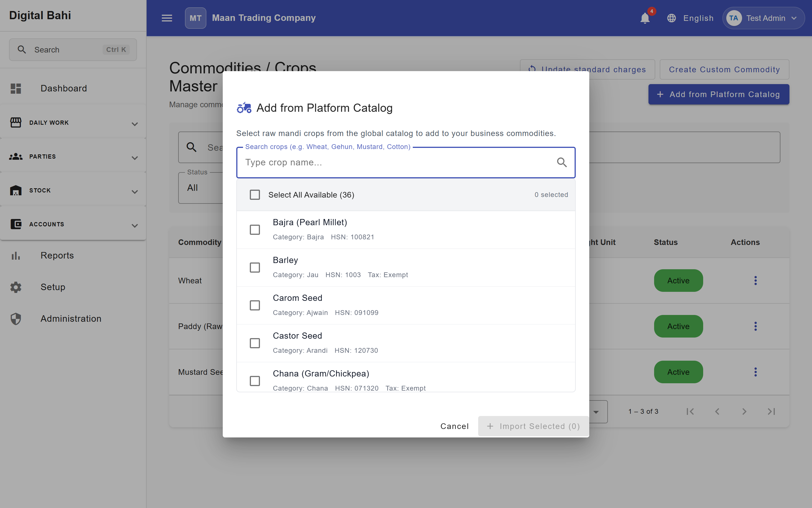The height and width of the screenshot is (508, 812).
Task: Click the sidebar search magnifier icon
Action: coord(22,50)
